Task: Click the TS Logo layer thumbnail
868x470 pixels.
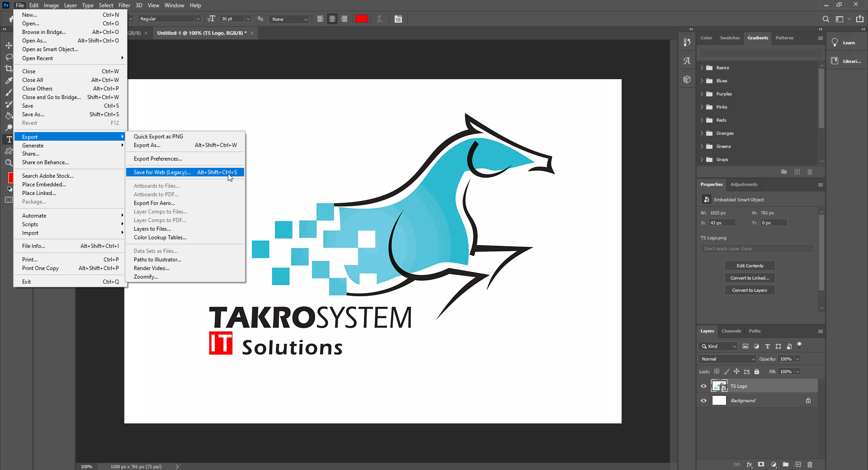Action: [x=719, y=386]
